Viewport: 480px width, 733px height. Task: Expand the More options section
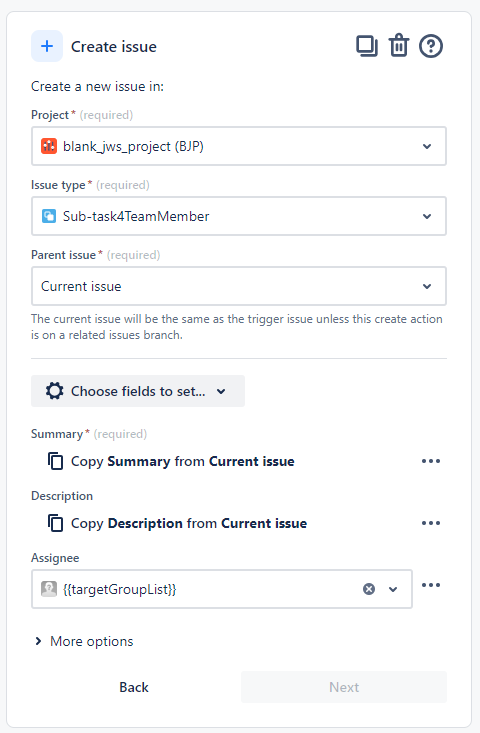(x=84, y=641)
